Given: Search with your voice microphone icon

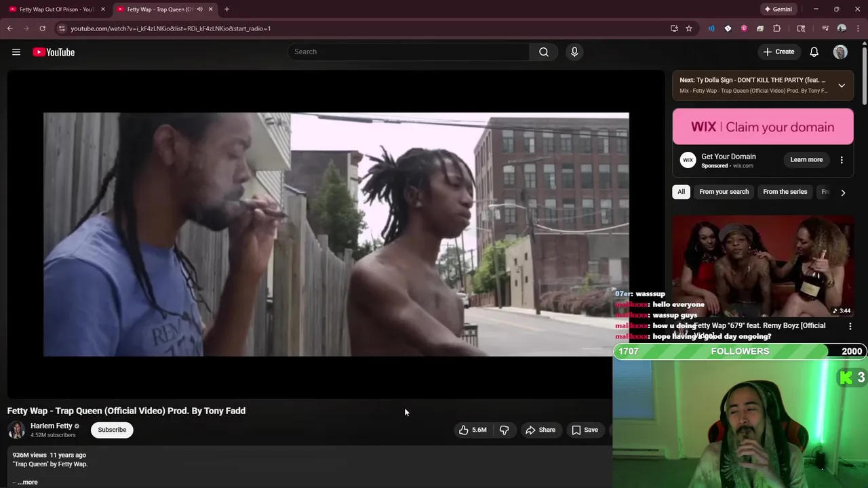Looking at the screenshot, I should (x=574, y=52).
